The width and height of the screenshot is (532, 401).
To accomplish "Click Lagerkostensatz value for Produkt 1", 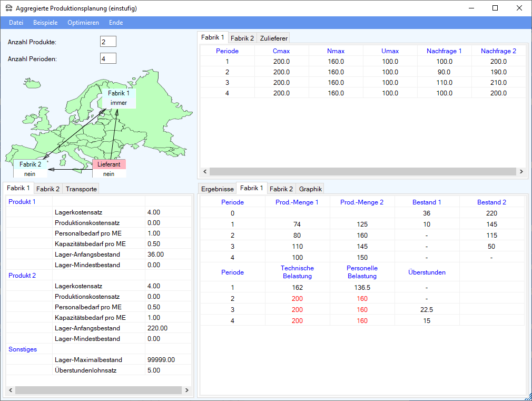I will [168, 212].
